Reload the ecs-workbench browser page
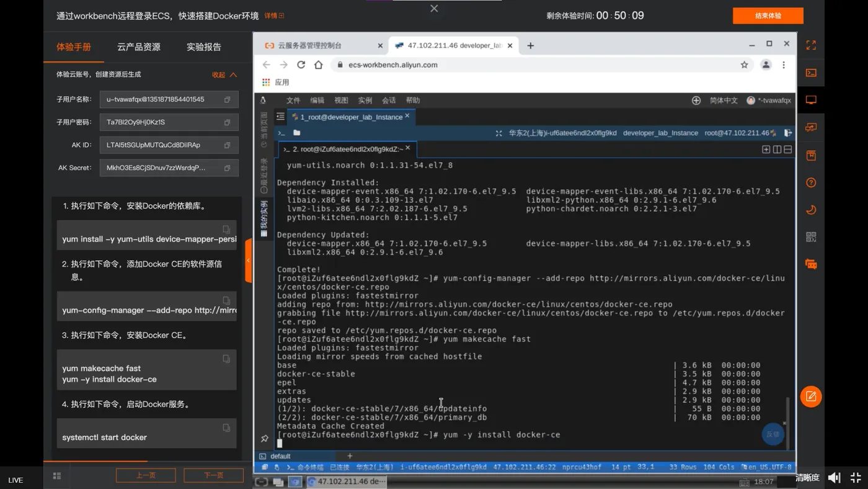Image resolution: width=868 pixels, height=489 pixels. point(301,65)
